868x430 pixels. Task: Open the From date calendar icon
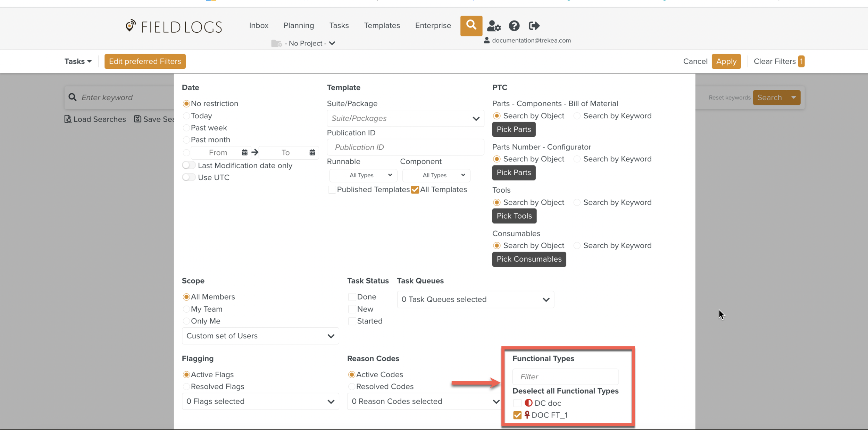pyautogui.click(x=245, y=152)
